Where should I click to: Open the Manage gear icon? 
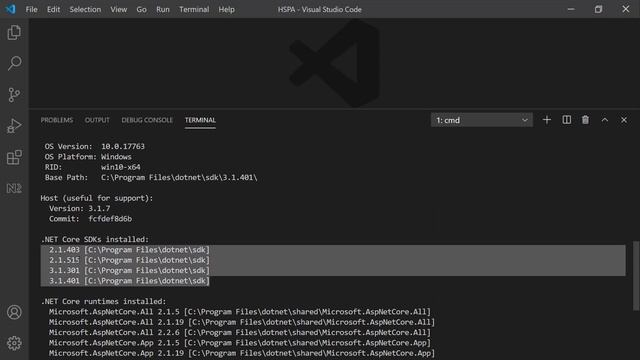click(14, 343)
